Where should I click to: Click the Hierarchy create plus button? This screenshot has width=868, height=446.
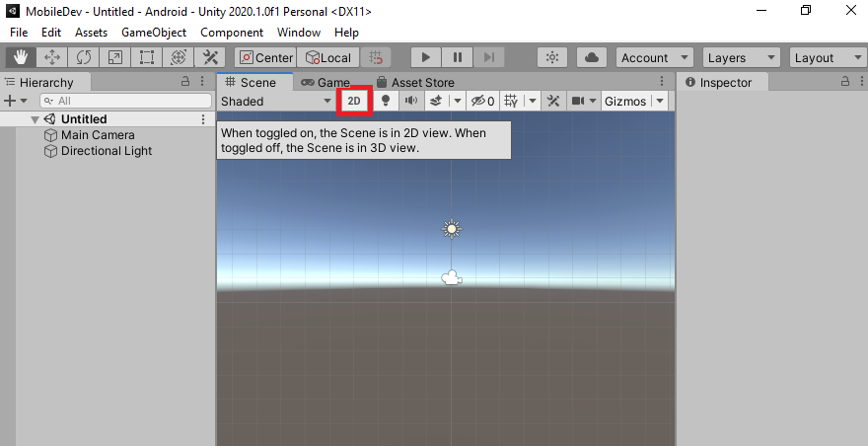point(10,101)
